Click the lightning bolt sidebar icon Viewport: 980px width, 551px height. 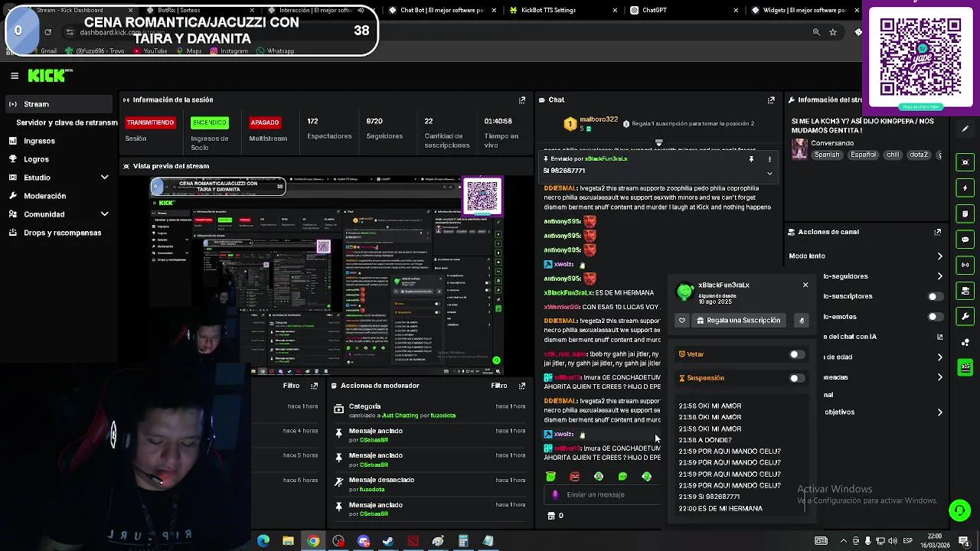tap(965, 187)
